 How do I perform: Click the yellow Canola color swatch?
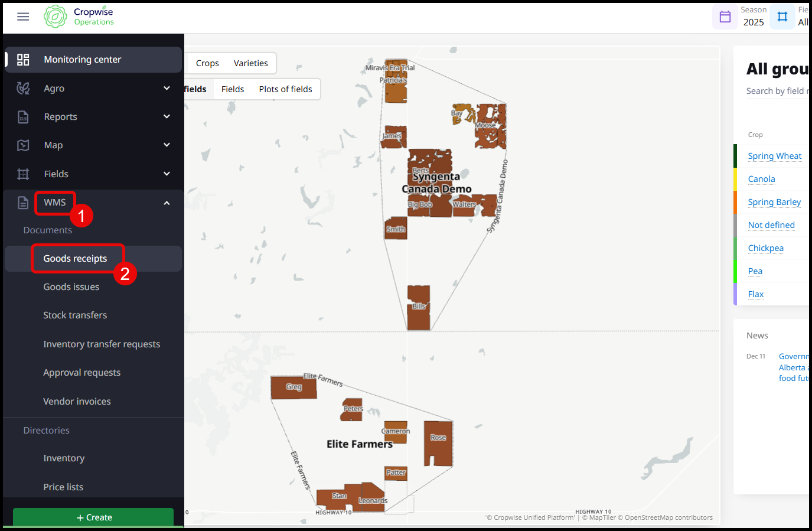coord(735,179)
